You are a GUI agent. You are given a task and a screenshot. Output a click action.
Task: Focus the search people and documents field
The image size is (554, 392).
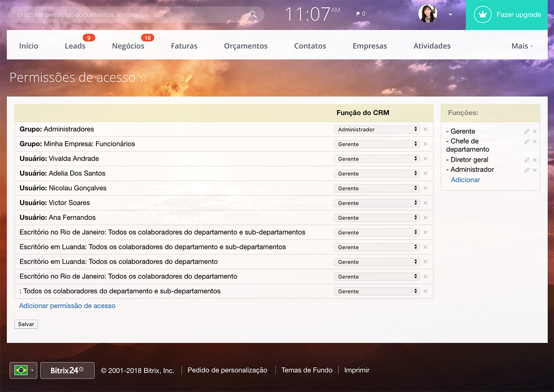(x=129, y=15)
